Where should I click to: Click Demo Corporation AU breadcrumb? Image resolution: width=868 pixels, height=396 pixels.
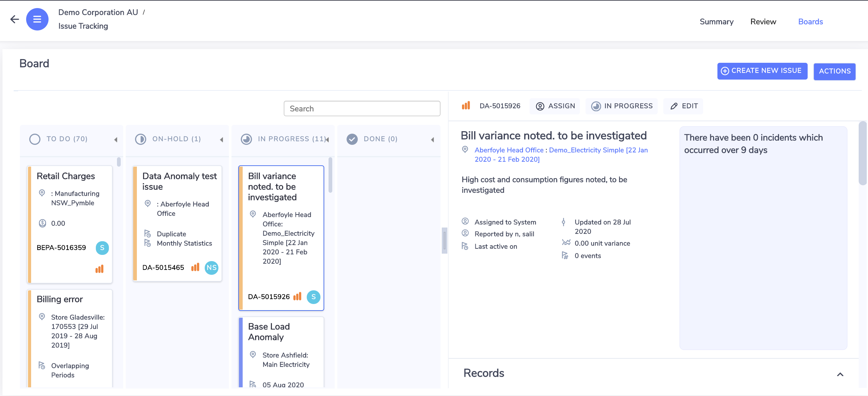98,12
